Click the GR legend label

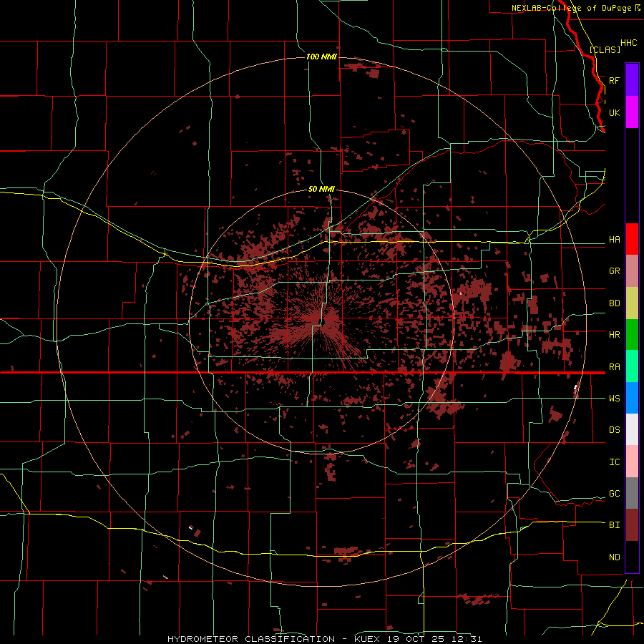tap(614, 271)
